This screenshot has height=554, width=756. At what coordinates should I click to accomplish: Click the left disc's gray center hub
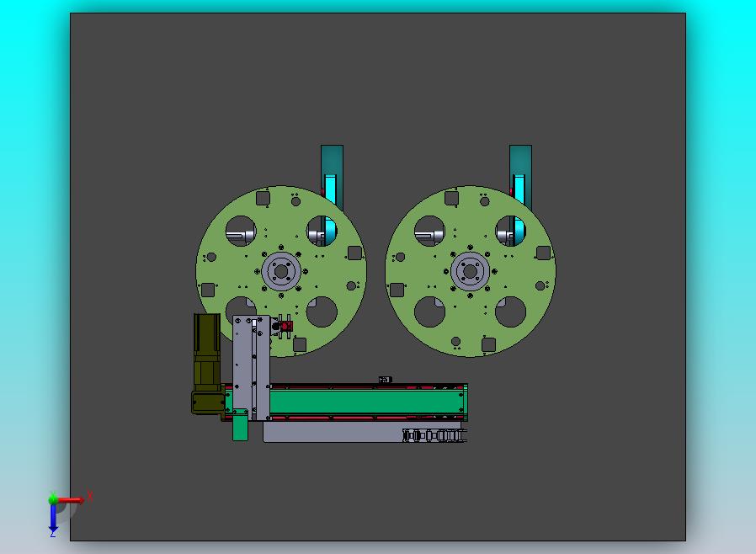[281, 271]
